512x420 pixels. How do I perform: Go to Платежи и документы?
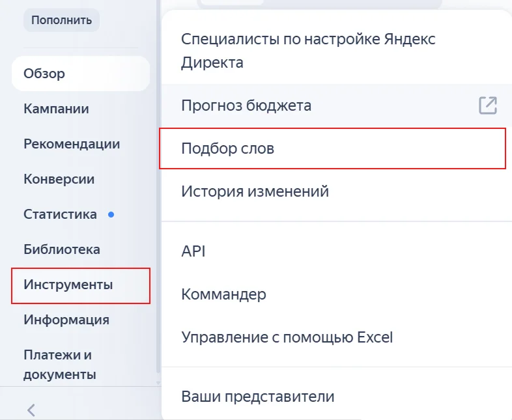[x=59, y=365]
